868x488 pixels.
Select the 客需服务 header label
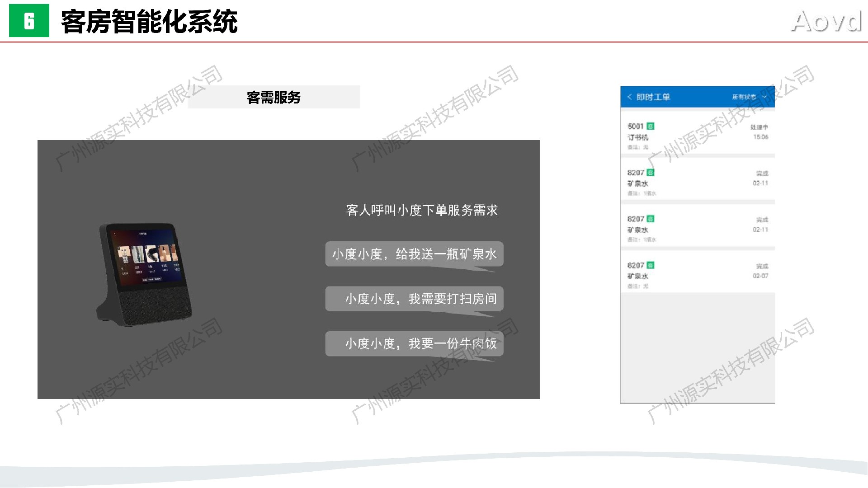274,97
